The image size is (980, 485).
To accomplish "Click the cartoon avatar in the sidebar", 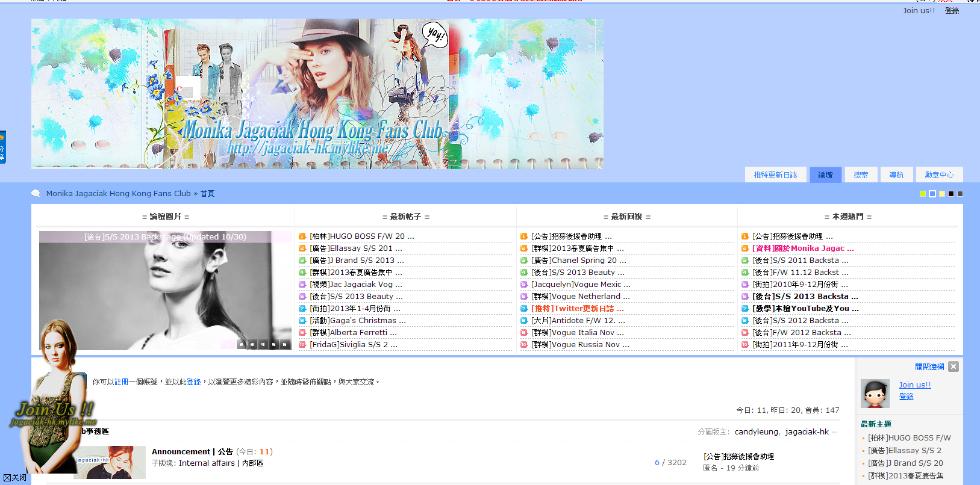I will (875, 394).
